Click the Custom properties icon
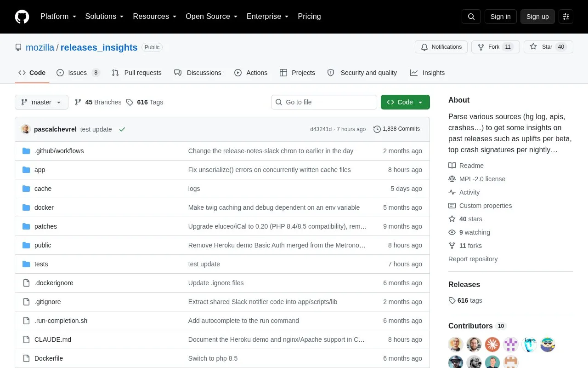Image resolution: width=588 pixels, height=368 pixels. (x=452, y=206)
